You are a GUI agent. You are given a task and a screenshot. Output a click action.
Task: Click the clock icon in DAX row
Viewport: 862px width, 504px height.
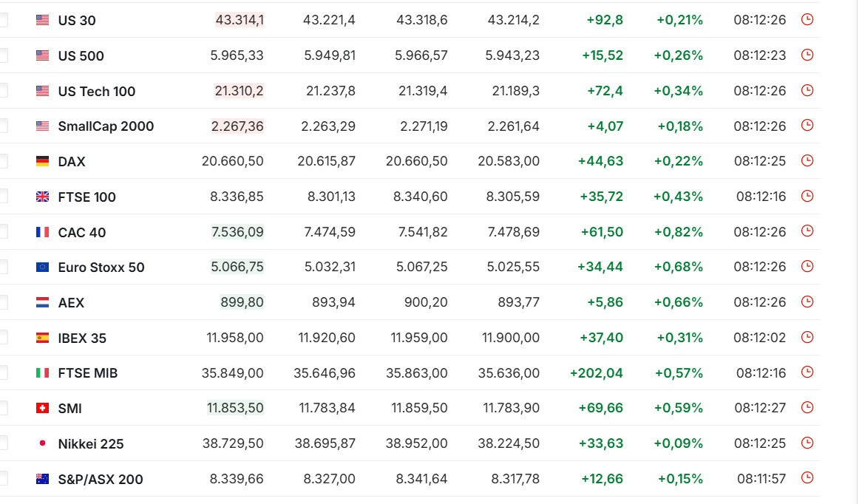(x=807, y=160)
